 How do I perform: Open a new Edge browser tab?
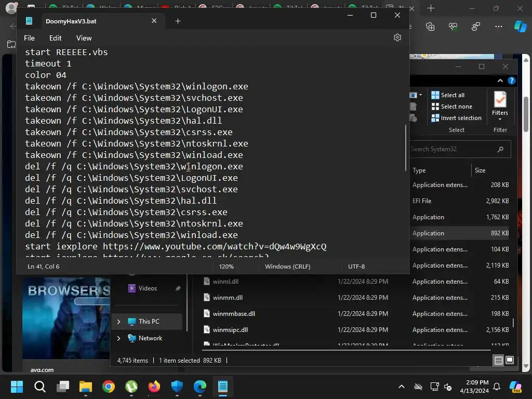click(431, 8)
